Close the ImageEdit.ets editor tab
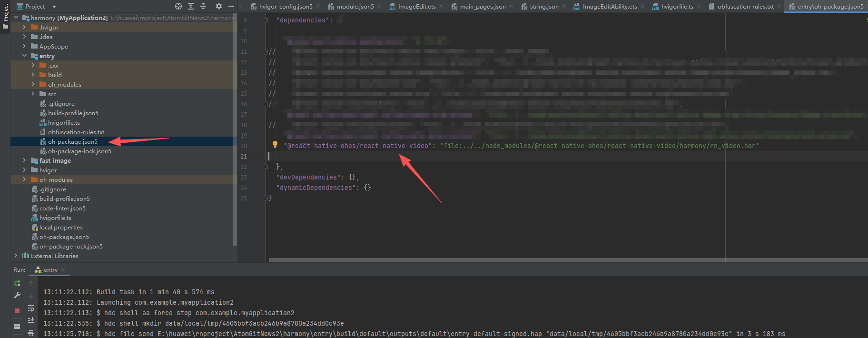Screen dimensions: 868x338 [441, 7]
